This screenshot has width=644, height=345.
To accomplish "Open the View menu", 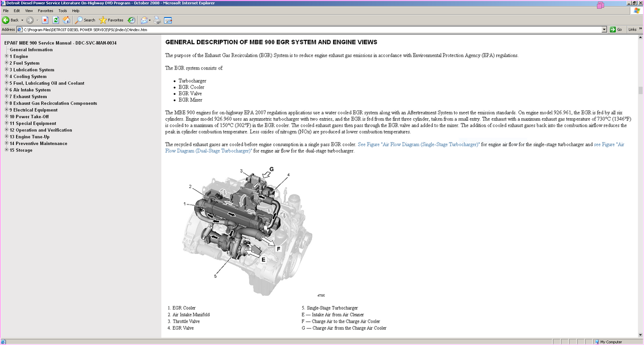I will 29,10.
